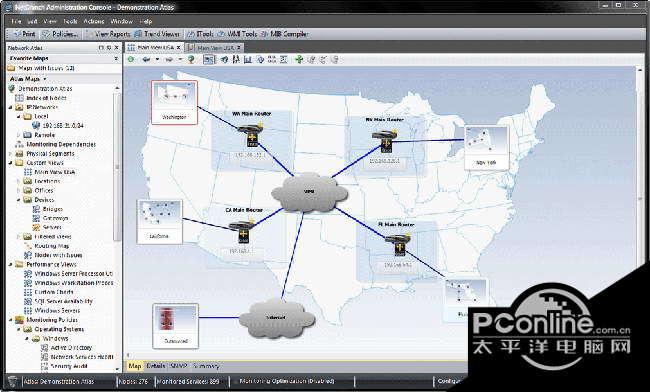
Task: Click the globe icon in map toolbar
Action: 191,60
